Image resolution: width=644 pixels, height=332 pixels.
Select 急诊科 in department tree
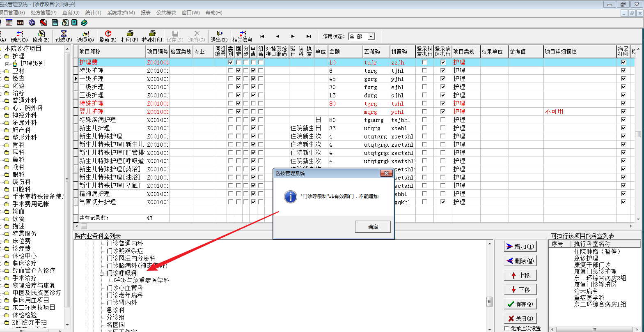[x=116, y=310]
